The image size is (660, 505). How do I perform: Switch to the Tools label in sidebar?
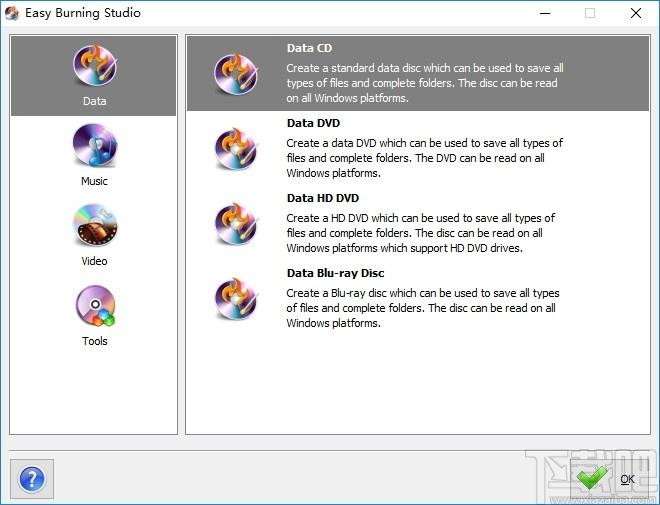click(x=95, y=341)
